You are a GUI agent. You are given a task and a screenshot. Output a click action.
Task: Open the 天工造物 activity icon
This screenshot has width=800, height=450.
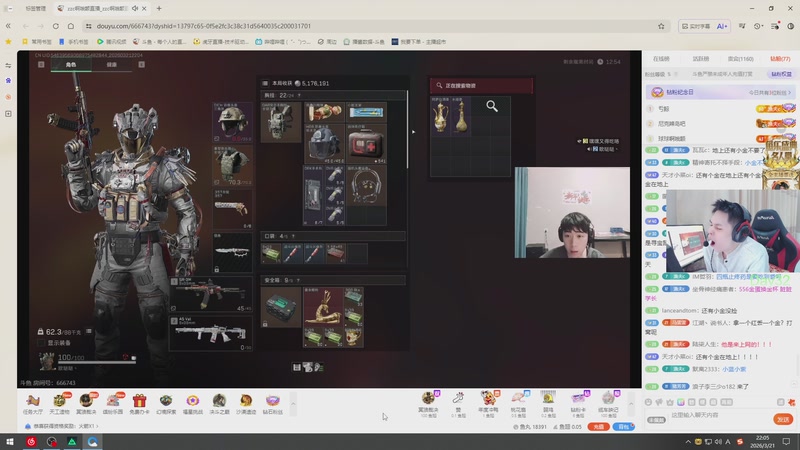59,405
